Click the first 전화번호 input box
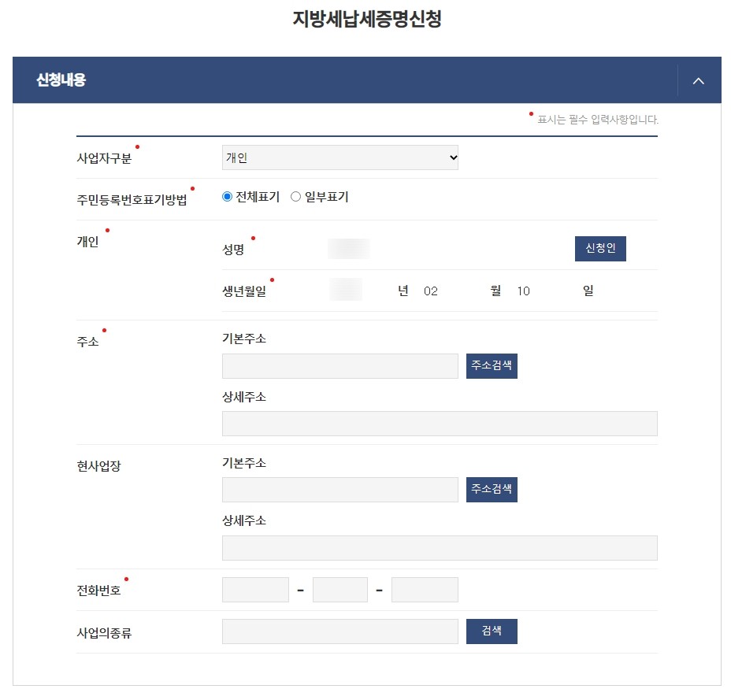Viewport: 731px width, 700px height. (255, 590)
